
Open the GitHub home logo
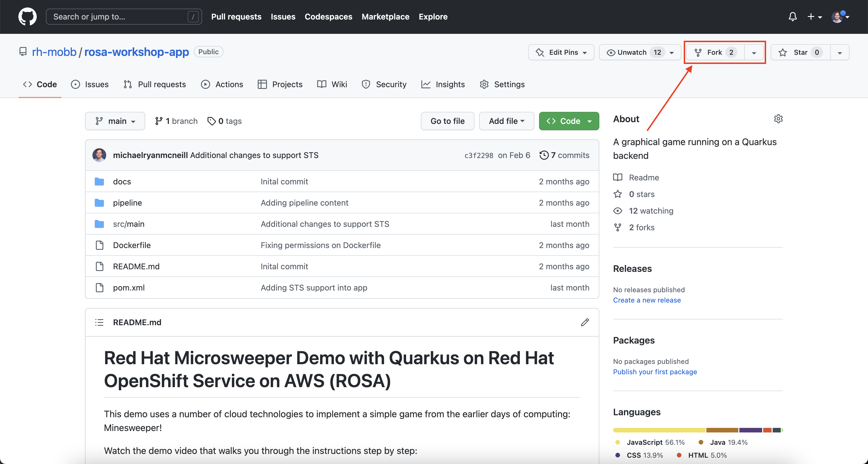(x=27, y=17)
